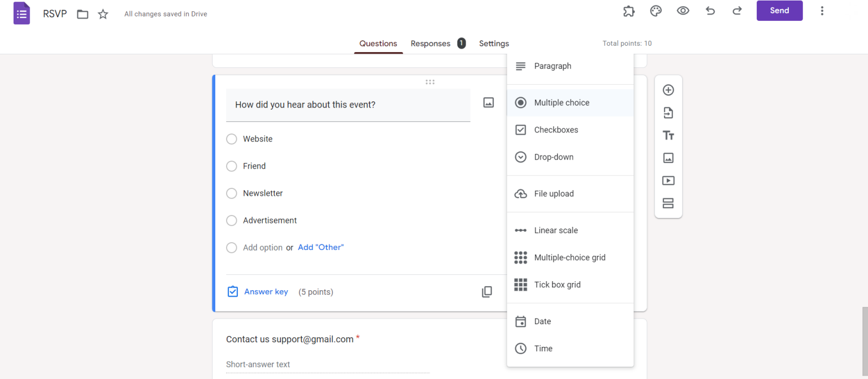This screenshot has height=379, width=868.
Task: Insert image into question title
Action: pos(488,102)
